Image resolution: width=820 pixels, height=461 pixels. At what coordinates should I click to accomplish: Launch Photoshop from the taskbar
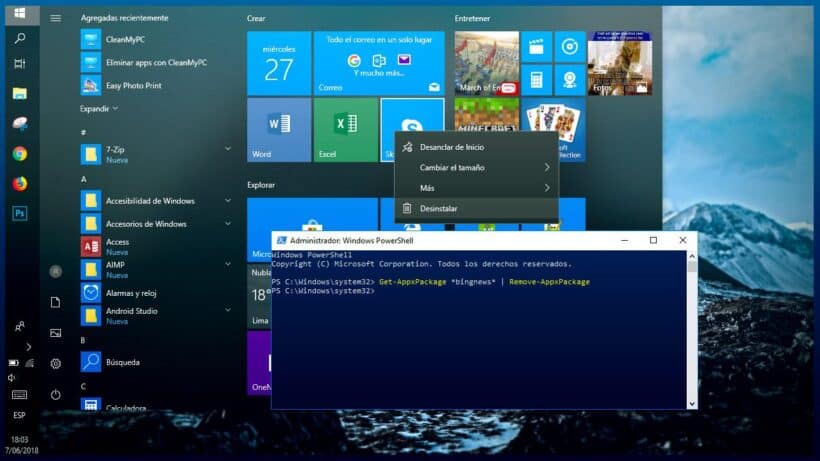click(20, 213)
